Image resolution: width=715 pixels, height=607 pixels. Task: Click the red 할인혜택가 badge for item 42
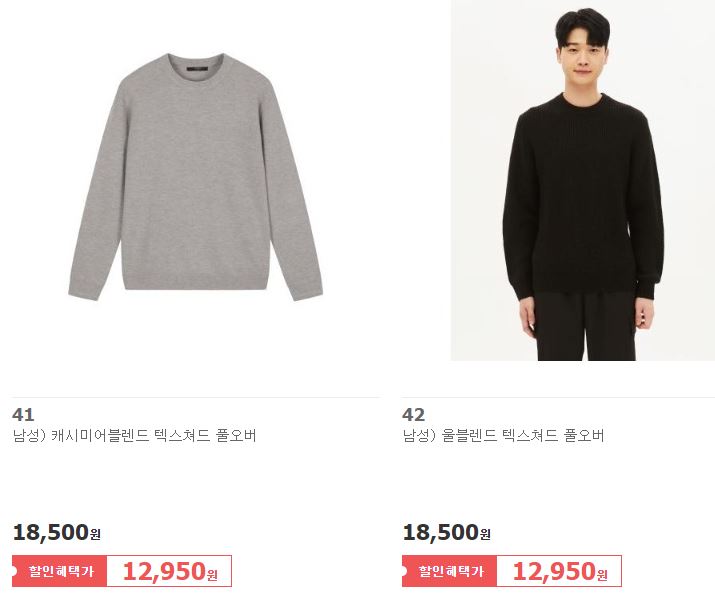tap(450, 571)
